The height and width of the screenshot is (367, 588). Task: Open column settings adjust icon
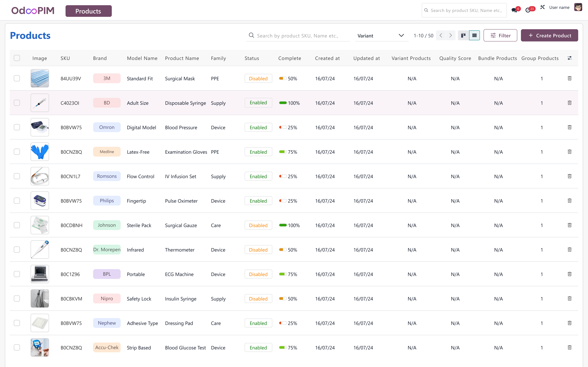click(570, 58)
